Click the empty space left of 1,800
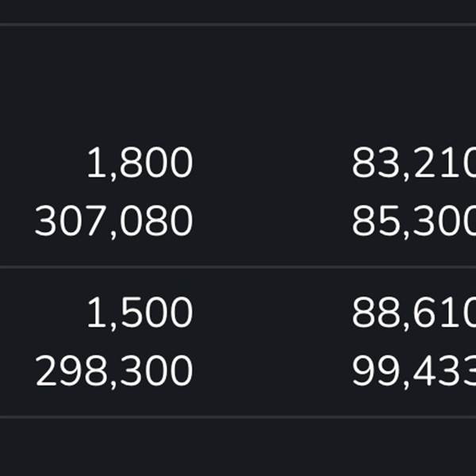This screenshot has width=476, height=476. [40, 164]
